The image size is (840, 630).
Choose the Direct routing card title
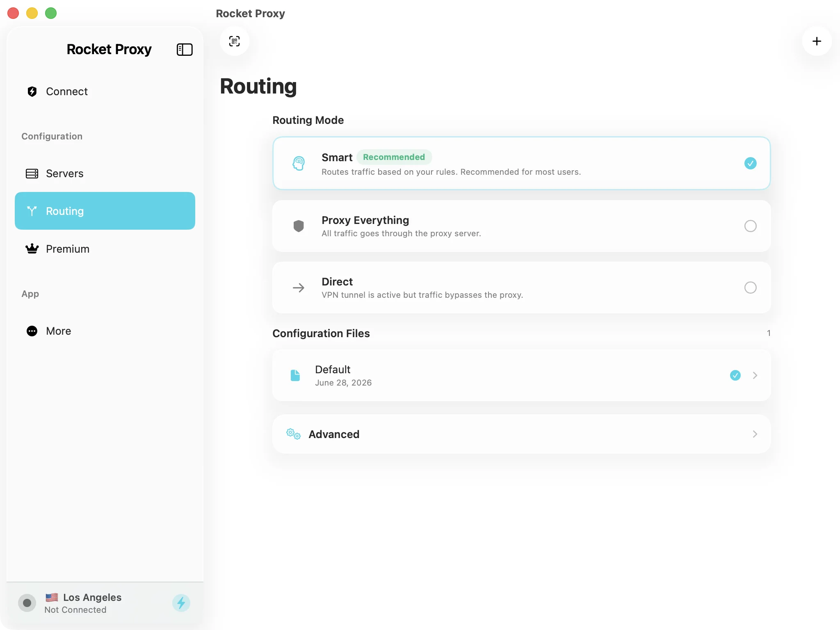337,282
